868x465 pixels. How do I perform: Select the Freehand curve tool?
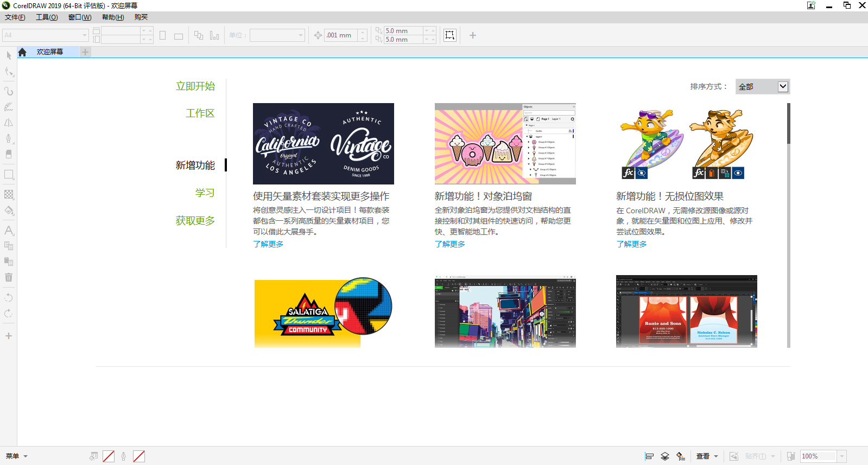click(9, 91)
